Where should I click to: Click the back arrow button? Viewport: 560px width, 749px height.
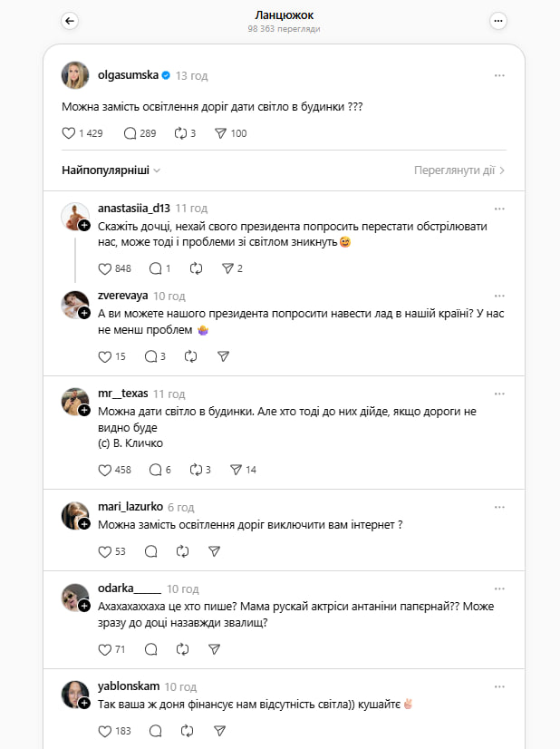pos(71,21)
